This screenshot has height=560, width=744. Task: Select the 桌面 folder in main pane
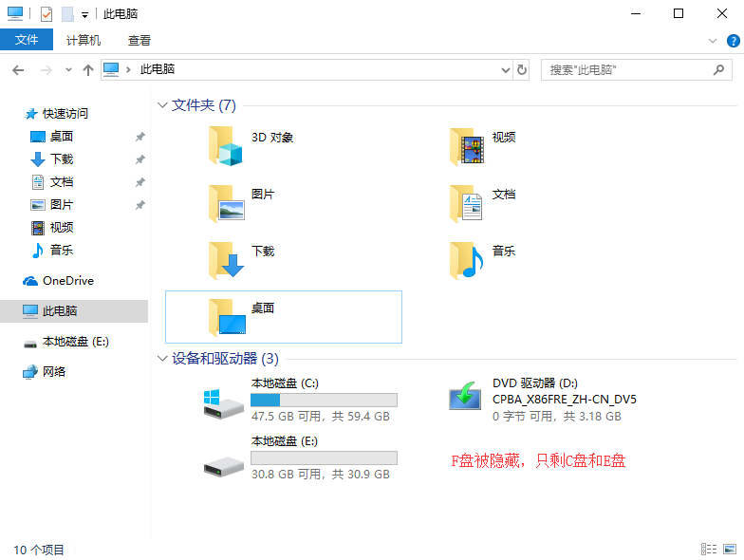(x=283, y=317)
